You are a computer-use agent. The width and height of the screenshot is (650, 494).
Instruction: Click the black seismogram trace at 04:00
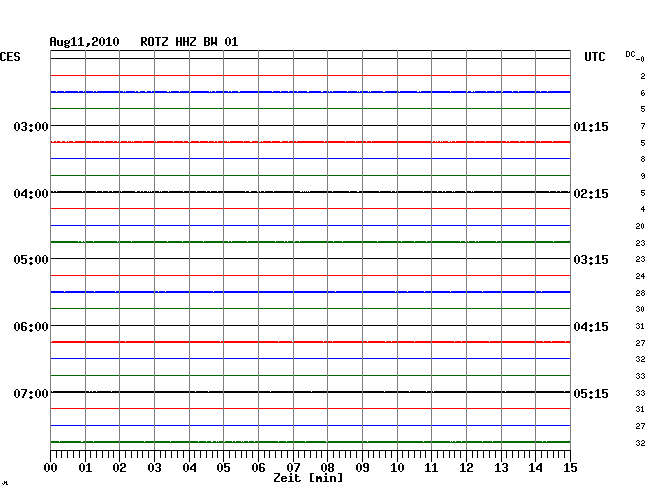coord(310,192)
